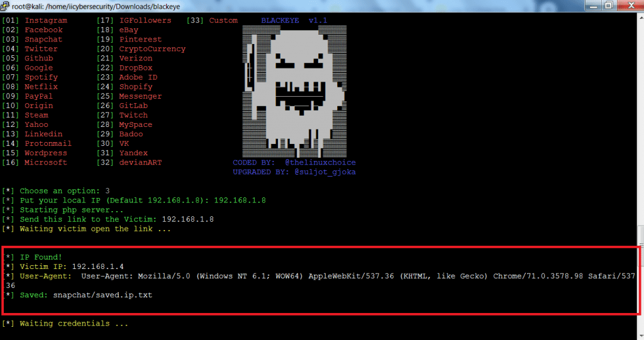Select the VK option text
The height and width of the screenshot is (340, 644).
coord(124,143)
